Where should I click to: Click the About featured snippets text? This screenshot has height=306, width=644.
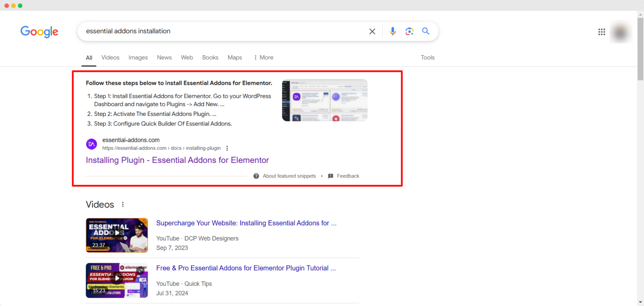(x=289, y=176)
